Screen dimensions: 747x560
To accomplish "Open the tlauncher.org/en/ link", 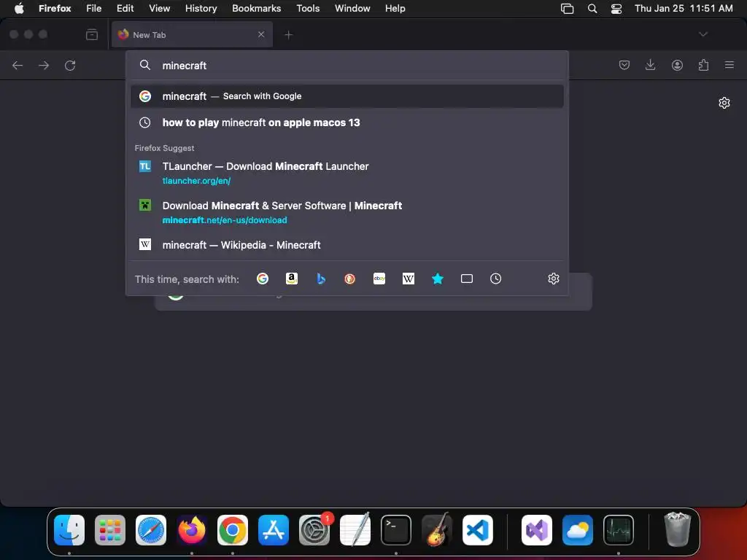I will point(196,181).
